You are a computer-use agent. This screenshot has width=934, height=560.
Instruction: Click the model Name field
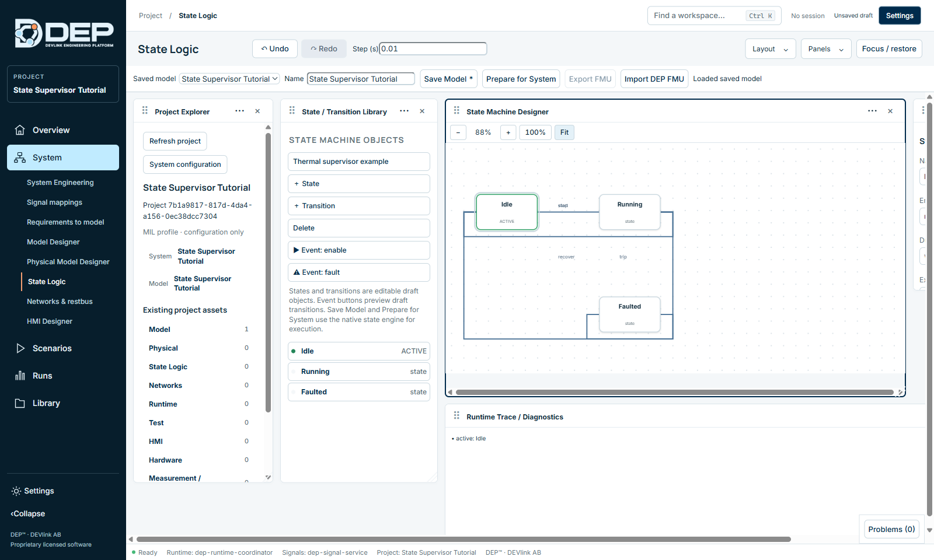click(x=361, y=79)
